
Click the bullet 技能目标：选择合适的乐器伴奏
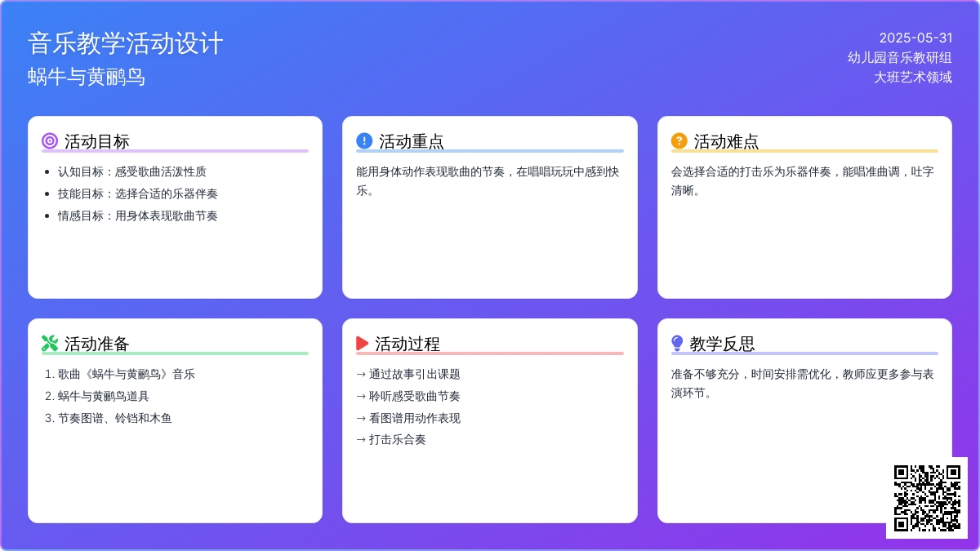138,193
